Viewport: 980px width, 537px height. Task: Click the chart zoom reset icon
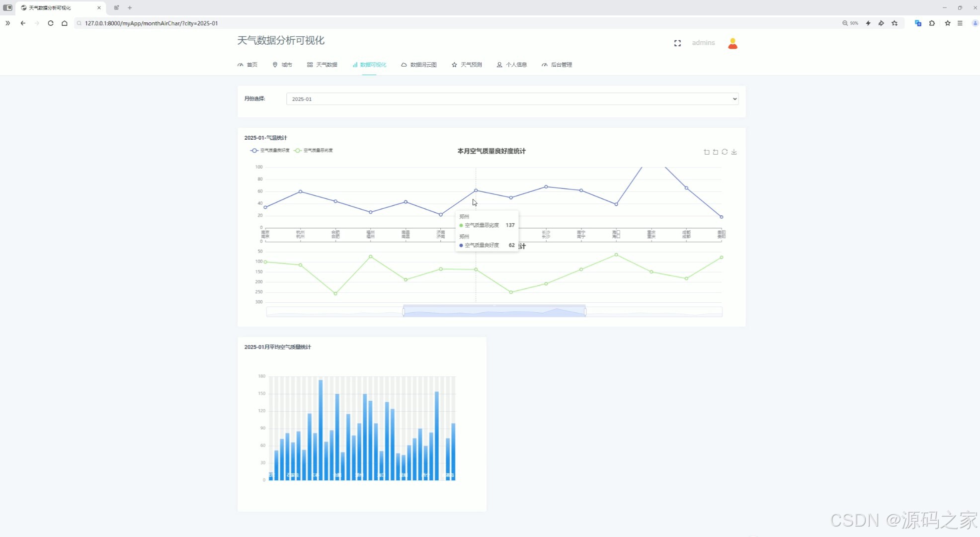point(715,152)
